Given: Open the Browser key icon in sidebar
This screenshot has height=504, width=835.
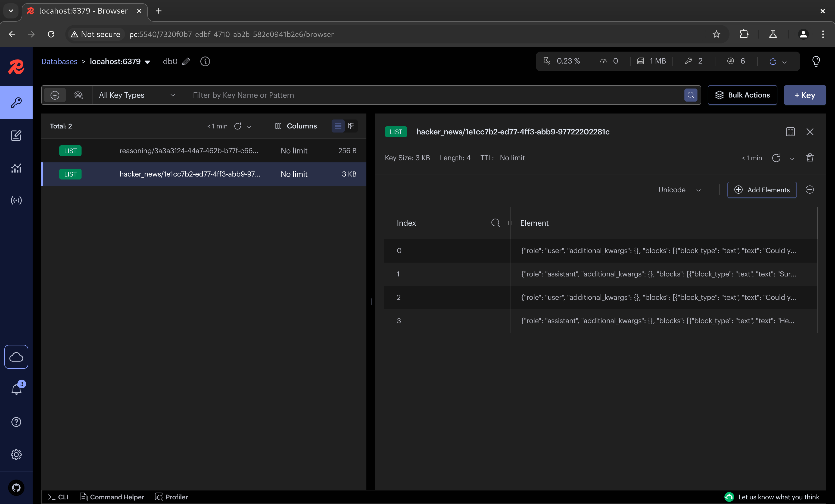Looking at the screenshot, I should coord(16,103).
